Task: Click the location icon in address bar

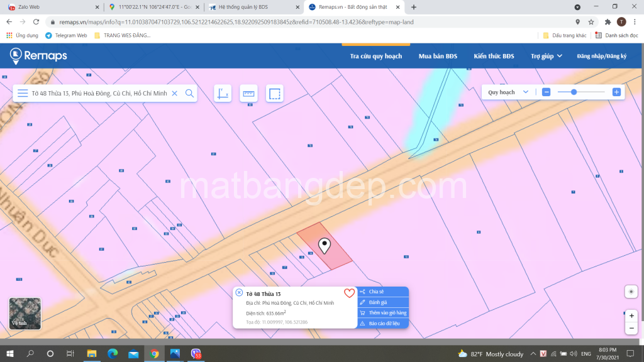Action: click(x=577, y=22)
